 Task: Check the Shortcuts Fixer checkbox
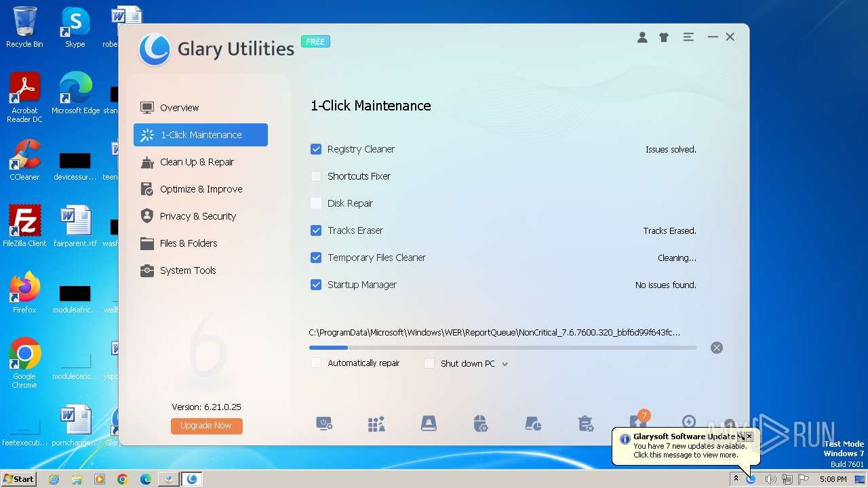pyautogui.click(x=316, y=176)
